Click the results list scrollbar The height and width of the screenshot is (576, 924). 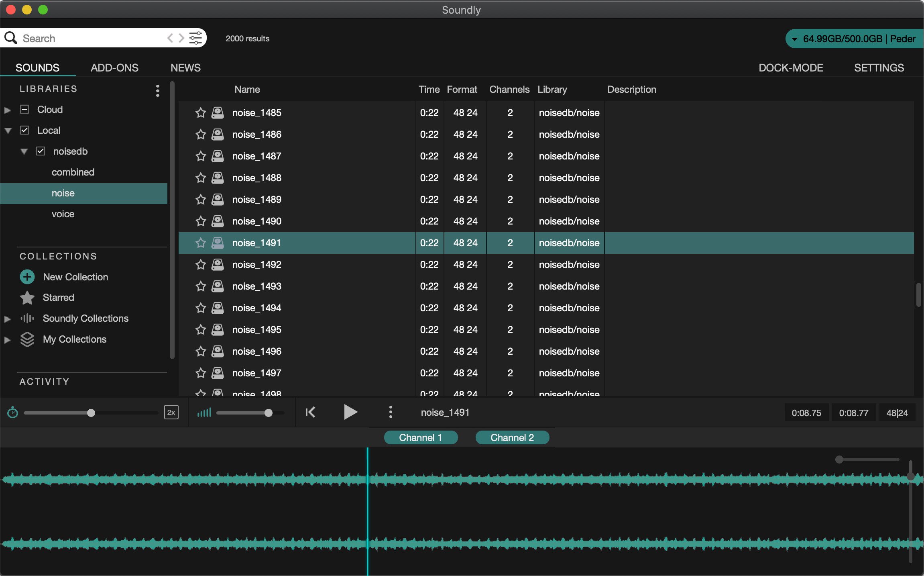918,295
